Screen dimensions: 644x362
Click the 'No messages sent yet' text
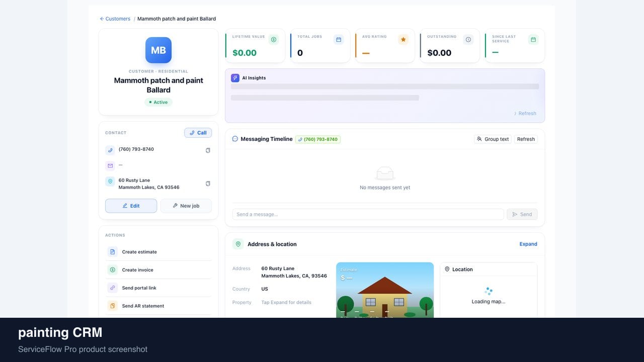tap(385, 188)
